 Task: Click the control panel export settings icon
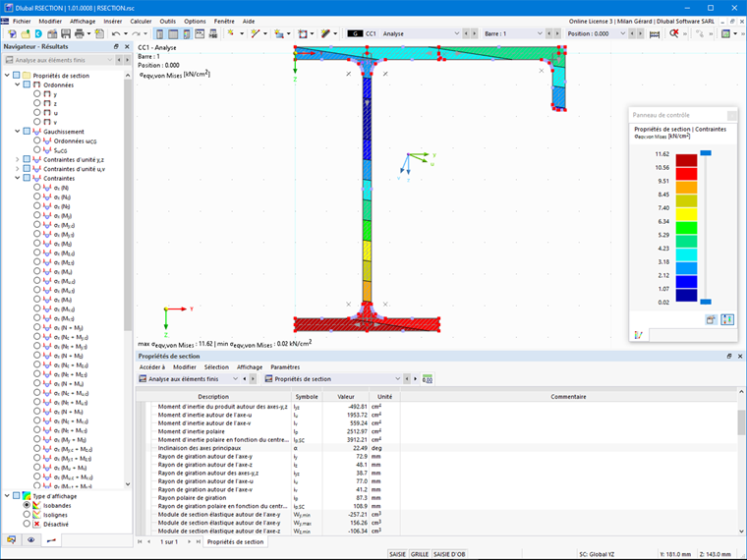711,320
